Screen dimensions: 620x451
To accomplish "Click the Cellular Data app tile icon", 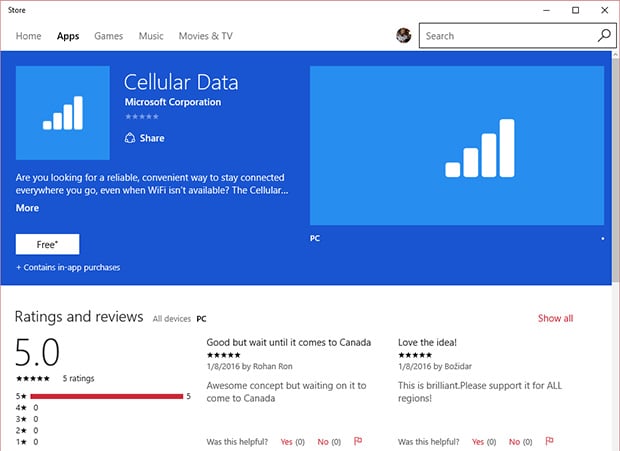I will pos(63,112).
